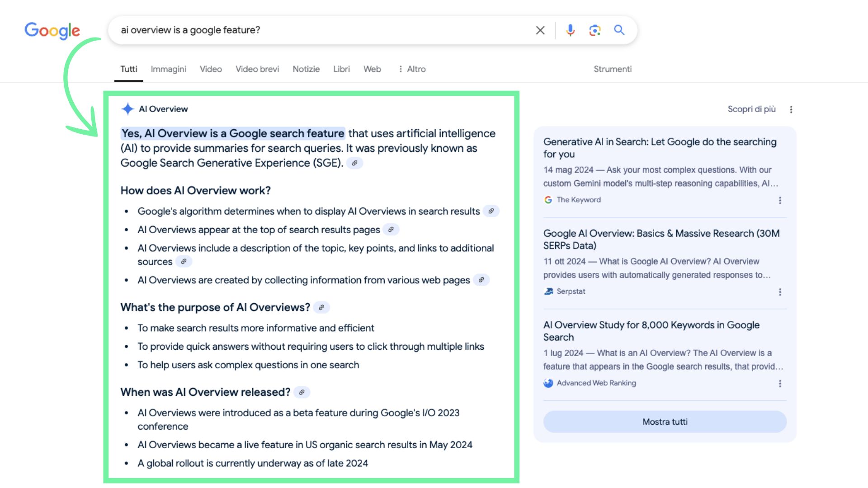
Task: Open options menu for Advanced Web Ranking result
Action: pos(780,384)
